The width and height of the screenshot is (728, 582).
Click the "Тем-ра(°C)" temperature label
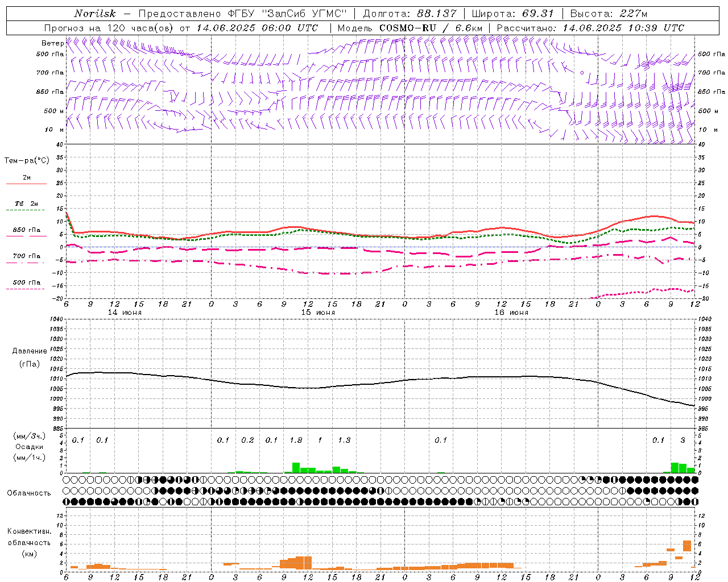27,161
